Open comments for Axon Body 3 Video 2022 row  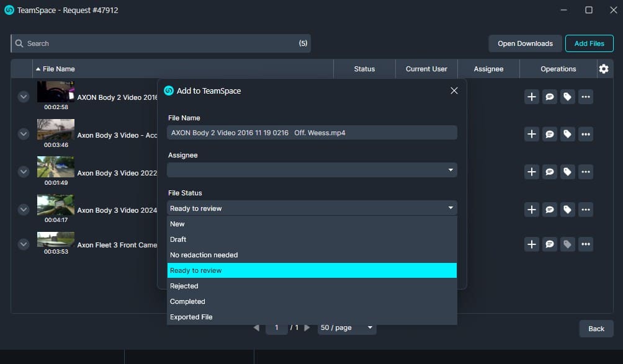[x=549, y=172]
